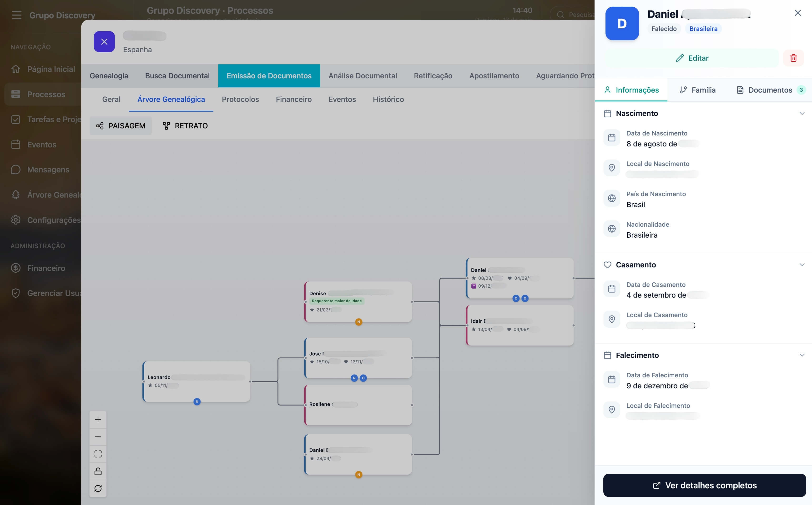
Task: Select the Informações tab in side panel
Action: point(631,90)
